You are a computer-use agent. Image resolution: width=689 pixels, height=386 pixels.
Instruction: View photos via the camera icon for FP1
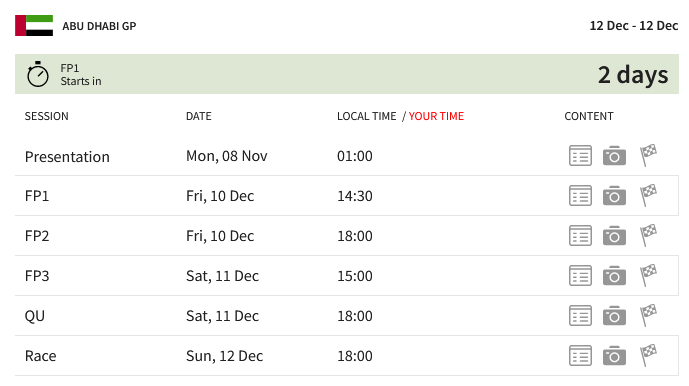[x=614, y=196]
